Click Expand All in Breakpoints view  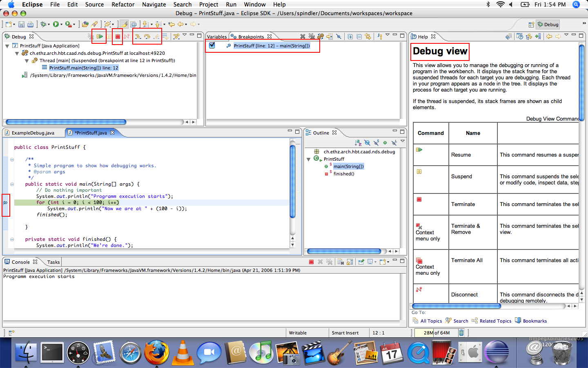pos(350,36)
